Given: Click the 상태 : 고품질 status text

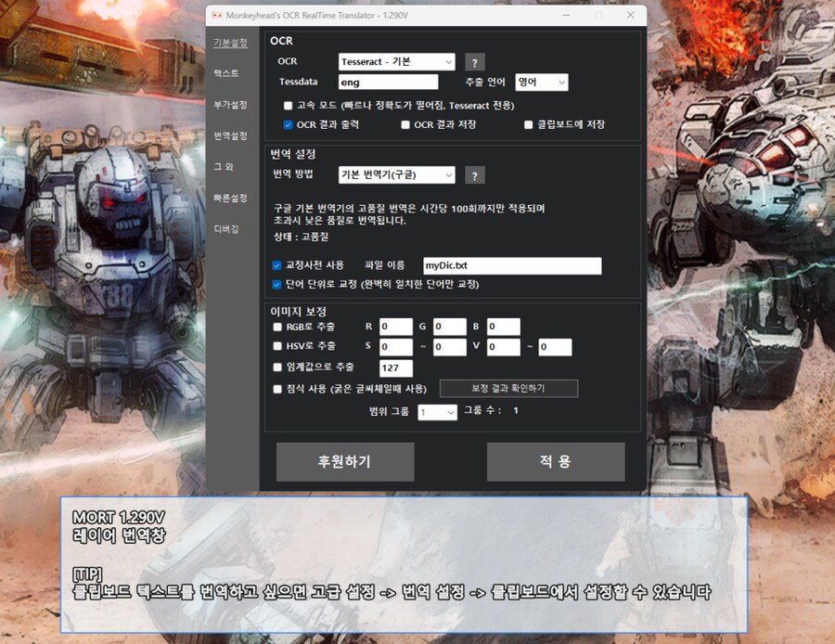Looking at the screenshot, I should 301,237.
